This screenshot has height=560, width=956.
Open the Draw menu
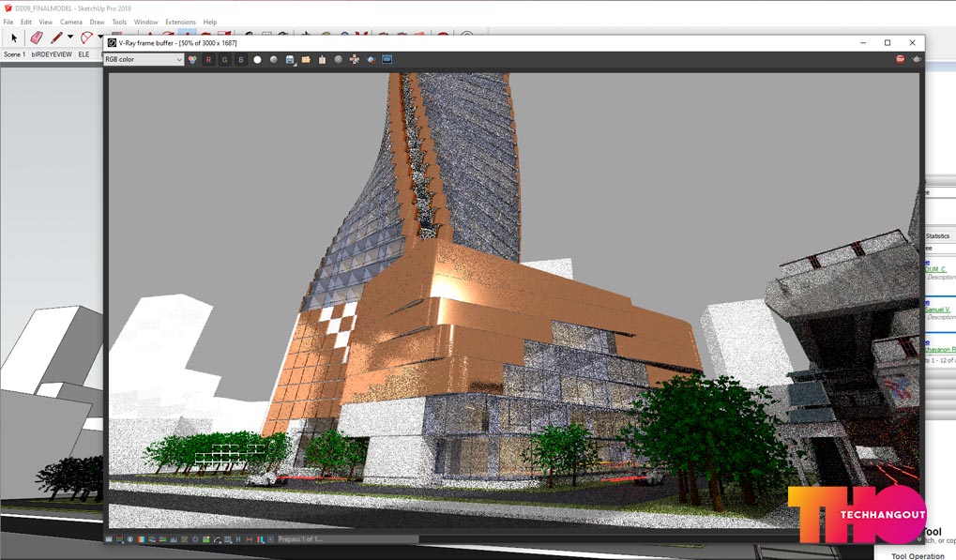click(97, 22)
